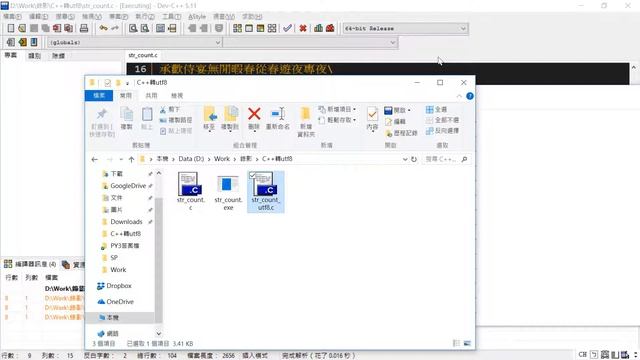Open the Tools (工具) menu in Dev-C++
The image size is (640, 360).
coord(171,16)
